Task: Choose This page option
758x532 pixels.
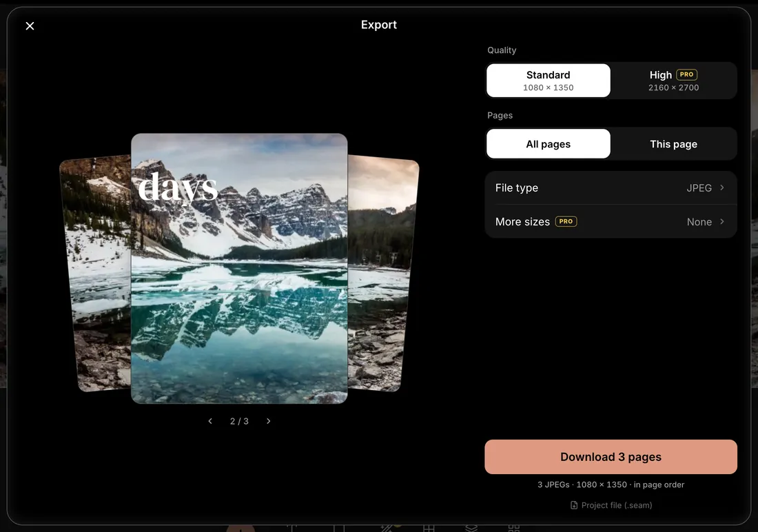Action: [x=673, y=144]
